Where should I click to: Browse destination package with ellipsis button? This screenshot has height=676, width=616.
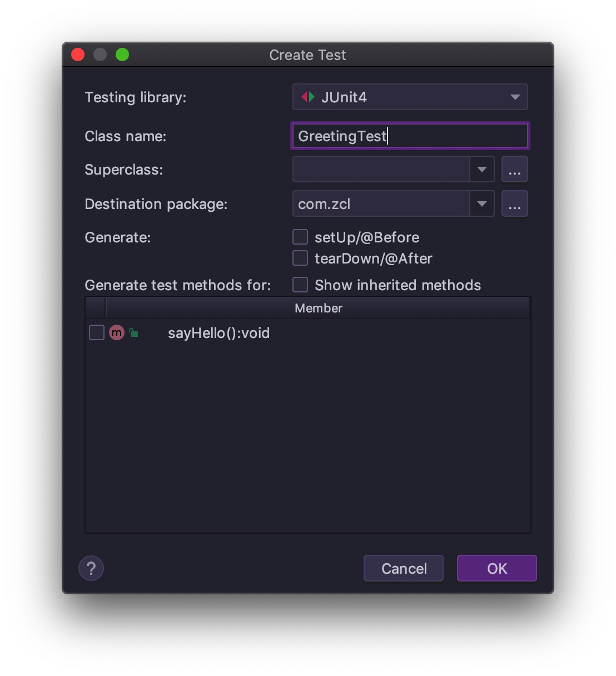click(514, 204)
